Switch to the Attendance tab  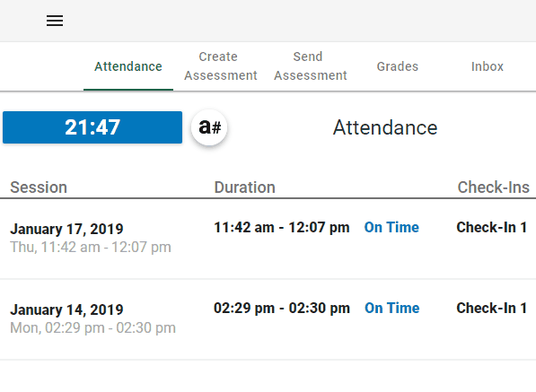[x=128, y=66]
